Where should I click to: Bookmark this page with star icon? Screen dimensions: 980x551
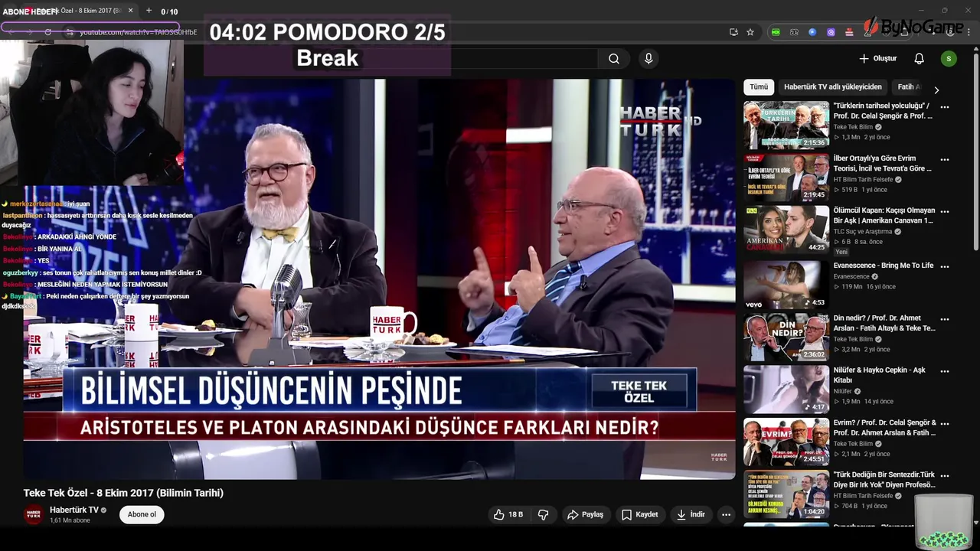tap(750, 32)
